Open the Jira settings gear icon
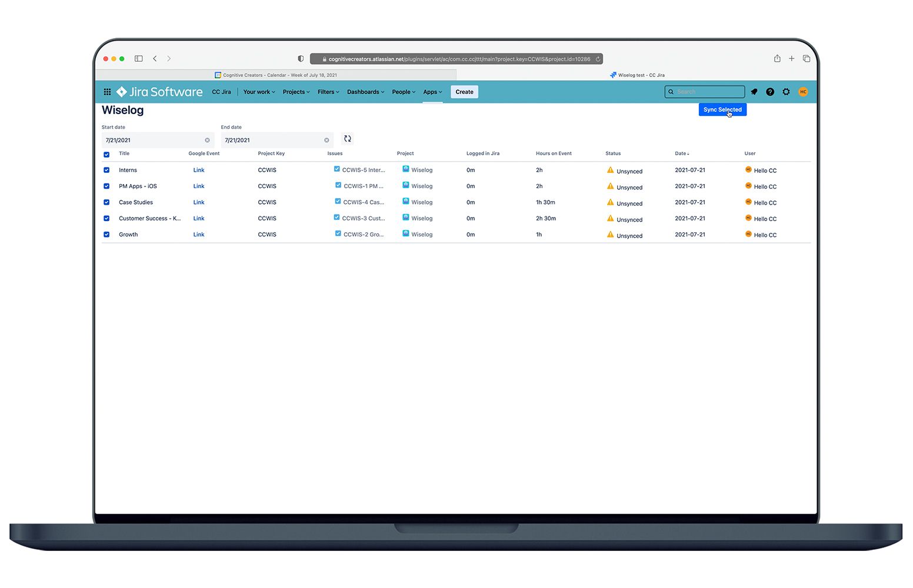Viewport: 913px width, 588px height. pos(786,92)
